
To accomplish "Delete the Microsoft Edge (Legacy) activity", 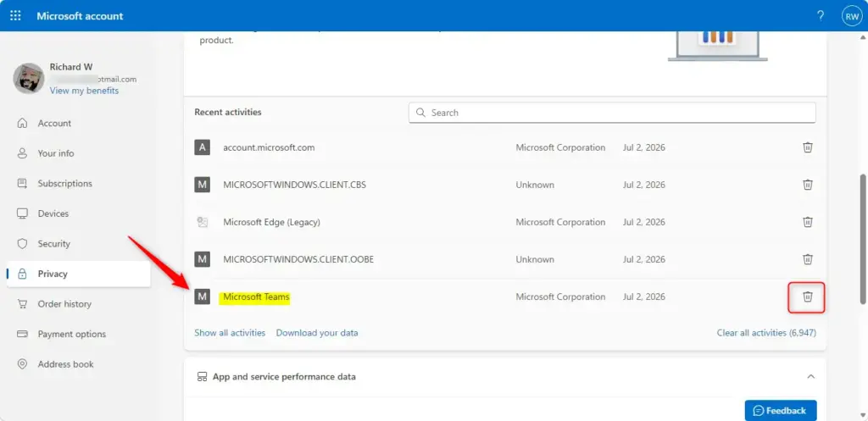I will pyautogui.click(x=808, y=222).
